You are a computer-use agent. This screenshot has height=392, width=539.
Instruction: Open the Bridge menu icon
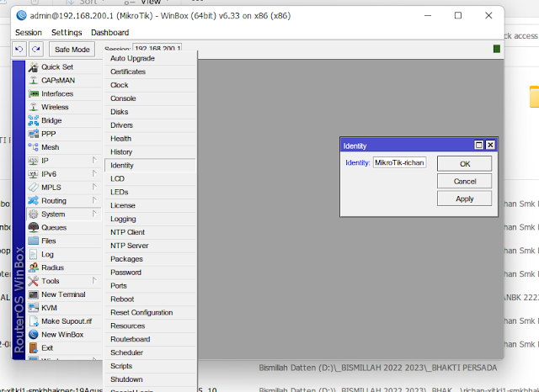34,120
